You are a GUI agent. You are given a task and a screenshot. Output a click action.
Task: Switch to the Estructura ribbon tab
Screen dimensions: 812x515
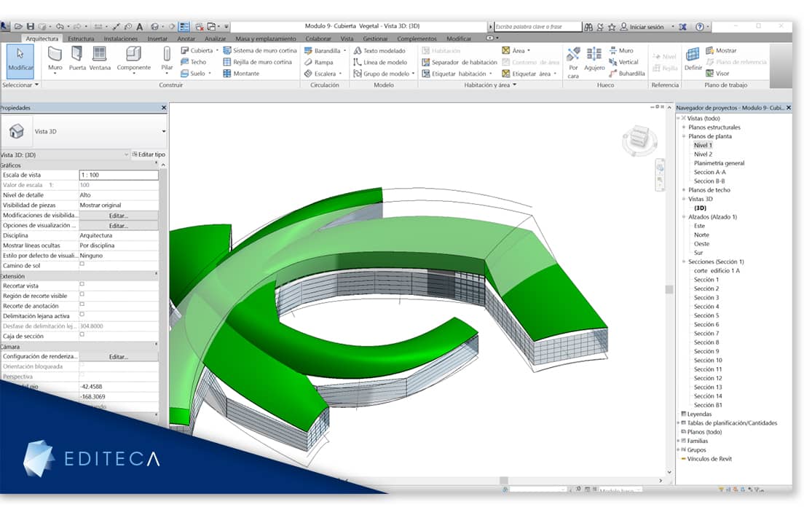point(81,39)
